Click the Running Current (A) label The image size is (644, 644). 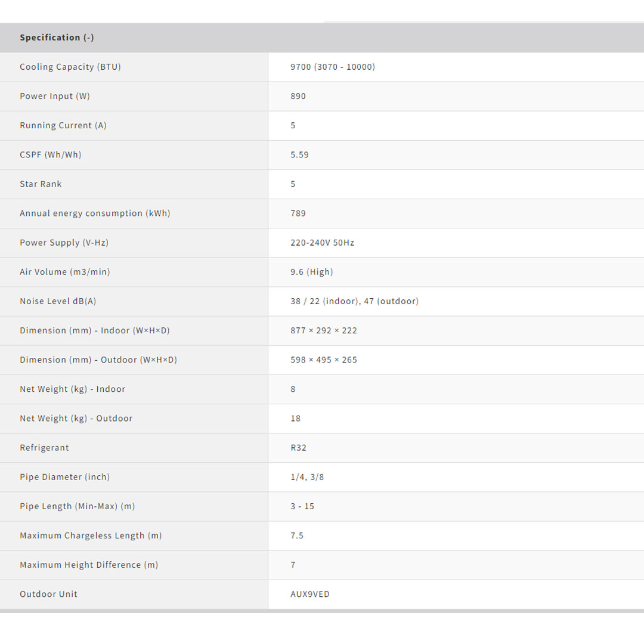[63, 125]
